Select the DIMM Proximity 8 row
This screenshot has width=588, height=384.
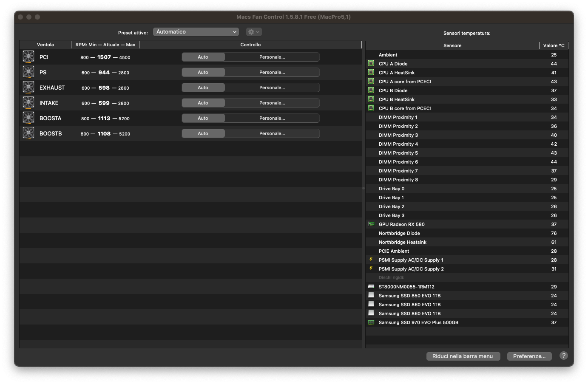click(x=467, y=180)
